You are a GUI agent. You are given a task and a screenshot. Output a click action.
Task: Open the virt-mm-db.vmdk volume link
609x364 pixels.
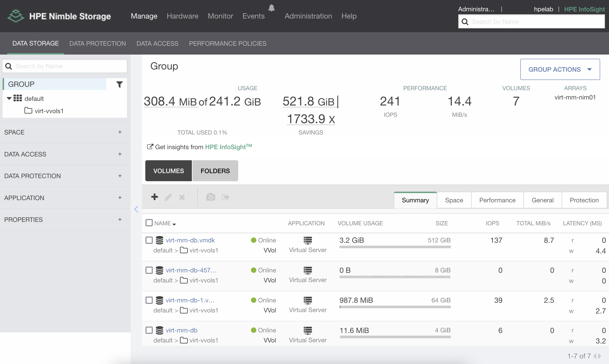[x=190, y=240]
